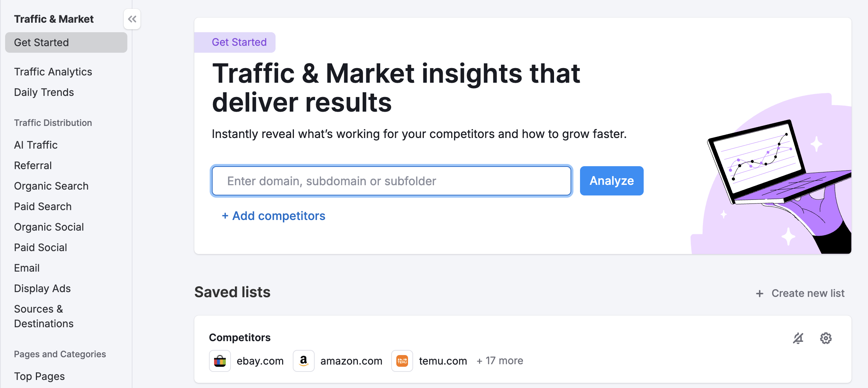Select the temu.com favicon icon
This screenshot has width=868, height=388.
pos(402,361)
